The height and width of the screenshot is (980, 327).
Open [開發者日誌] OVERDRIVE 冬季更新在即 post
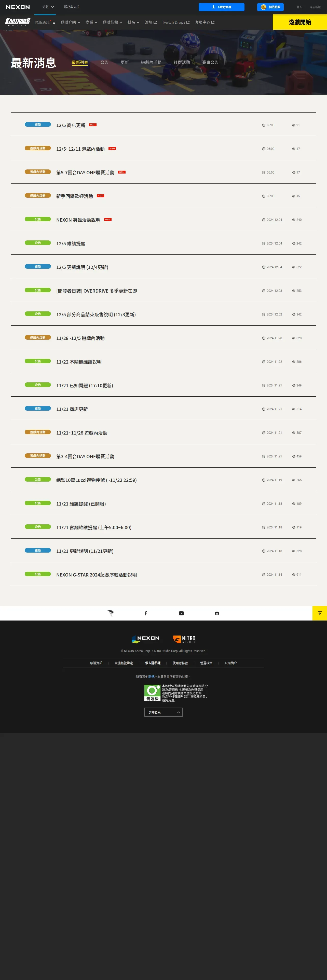[x=97, y=291]
